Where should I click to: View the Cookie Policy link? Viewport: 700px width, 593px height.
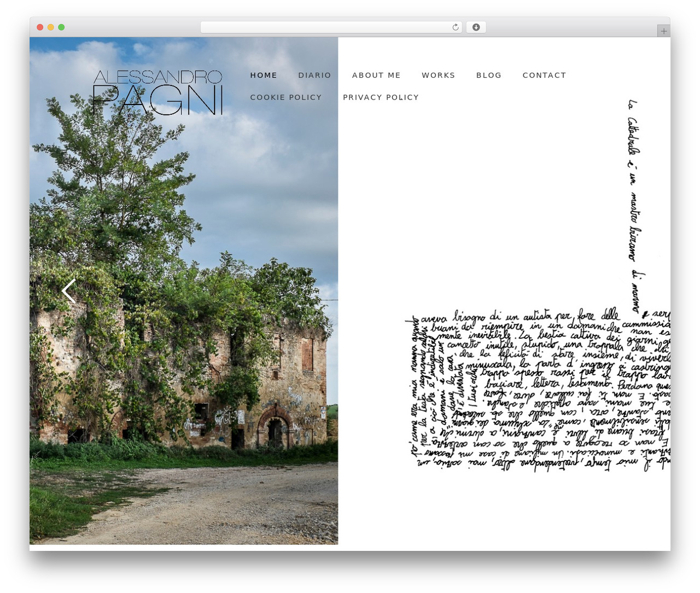286,97
